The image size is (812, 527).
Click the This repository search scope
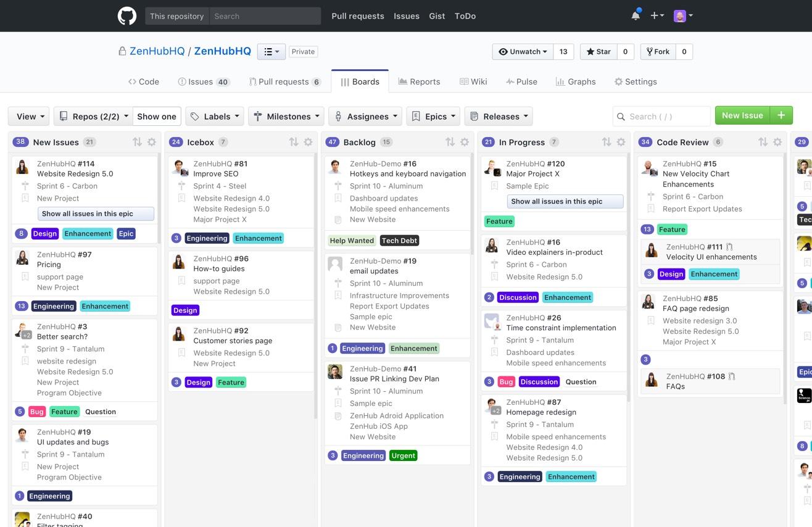click(x=176, y=16)
